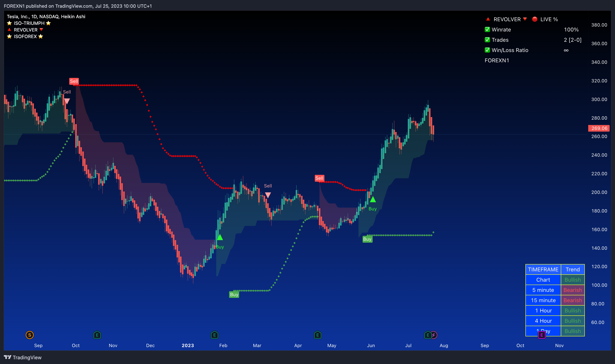Click the 2023 label on time axis

click(188, 345)
